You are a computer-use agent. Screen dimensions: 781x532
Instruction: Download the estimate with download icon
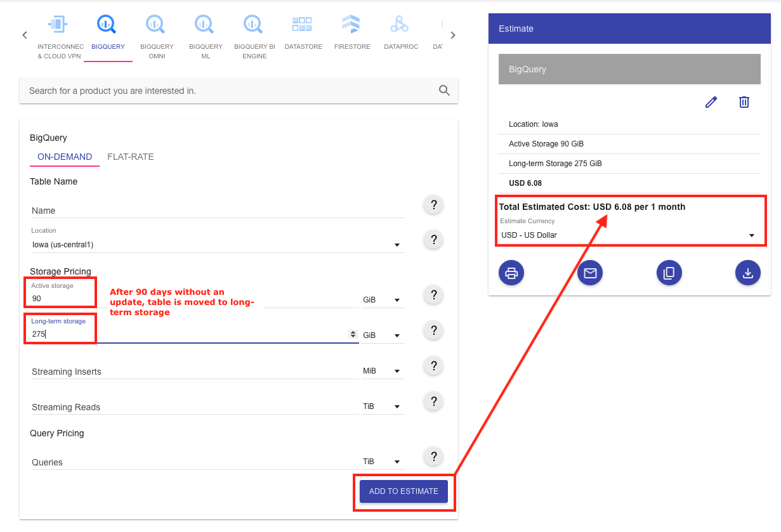click(x=747, y=273)
